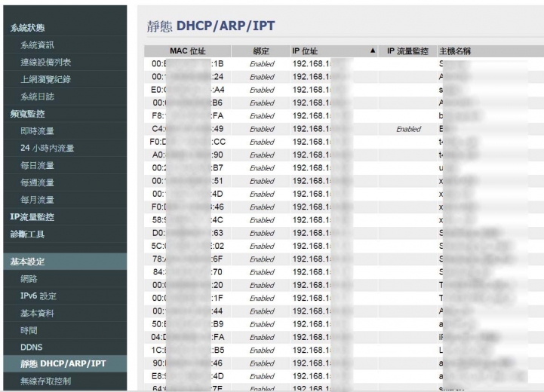Select 每日流量 in sidebar
Viewport: 544px width, 392px height.
(37, 165)
